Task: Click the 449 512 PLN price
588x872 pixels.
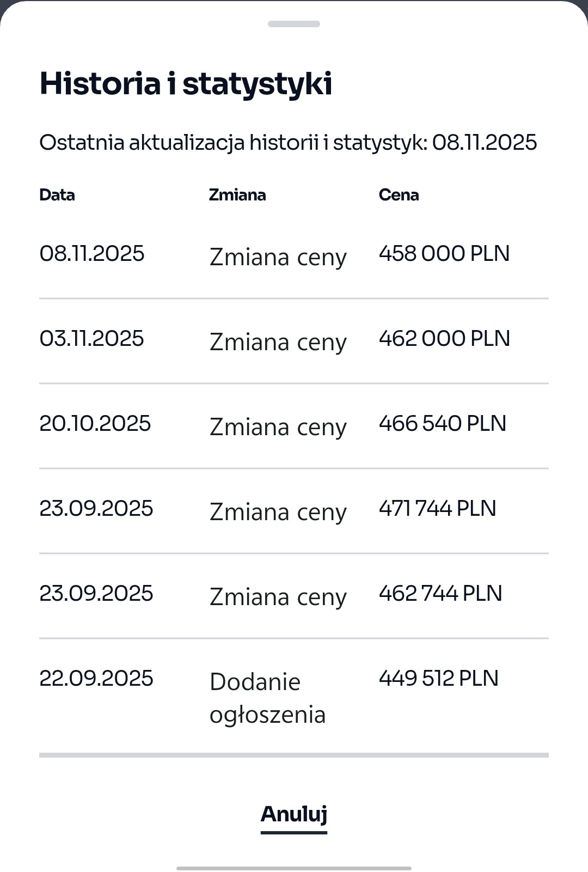Action: (x=439, y=679)
